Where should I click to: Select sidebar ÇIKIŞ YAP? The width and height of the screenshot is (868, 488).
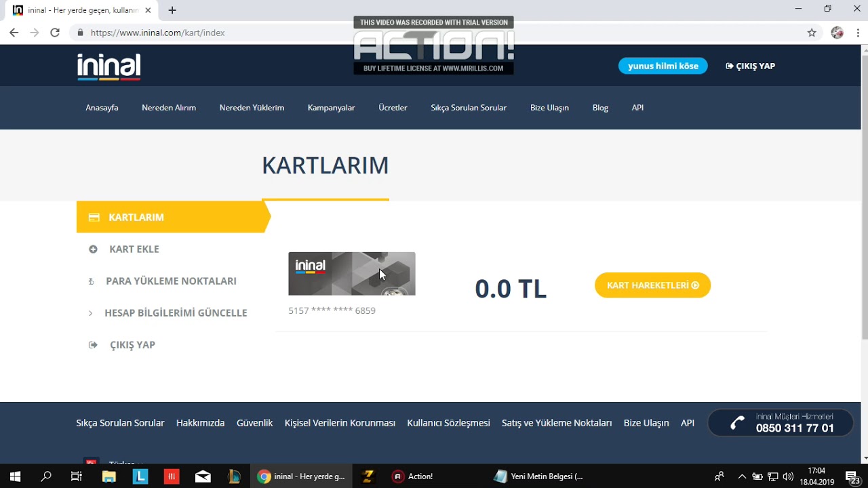[x=132, y=344]
